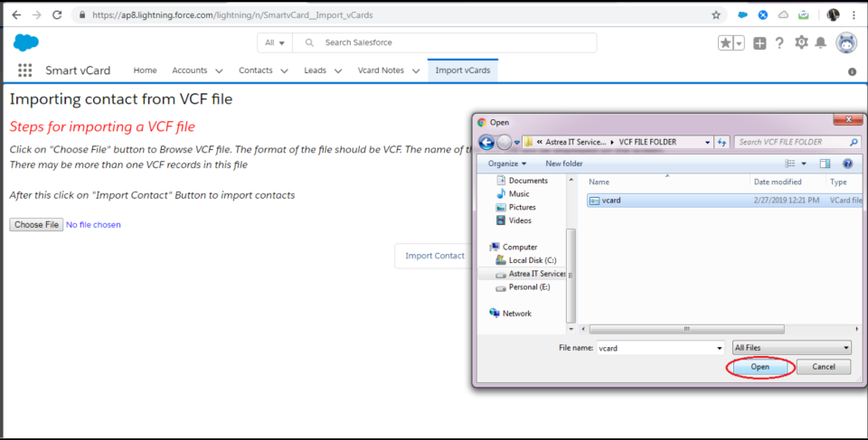Open the Leads tab
The height and width of the screenshot is (440, 868).
point(315,70)
